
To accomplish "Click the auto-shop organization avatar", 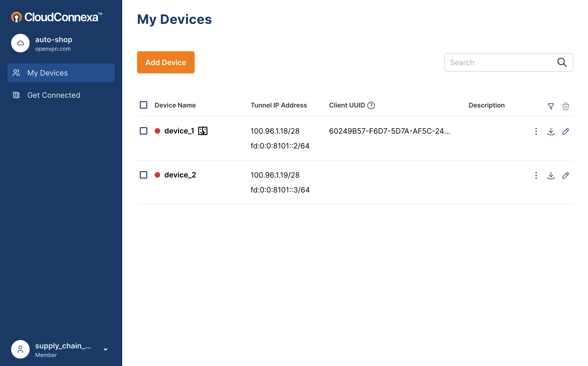I will tap(20, 43).
